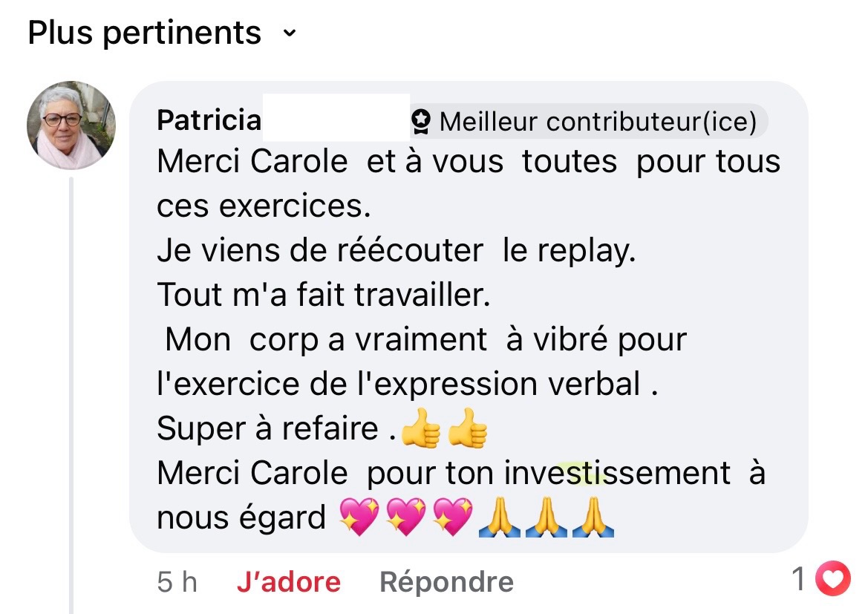Open the "5 h" comment timestamp
The image size is (868, 614).
point(177,582)
